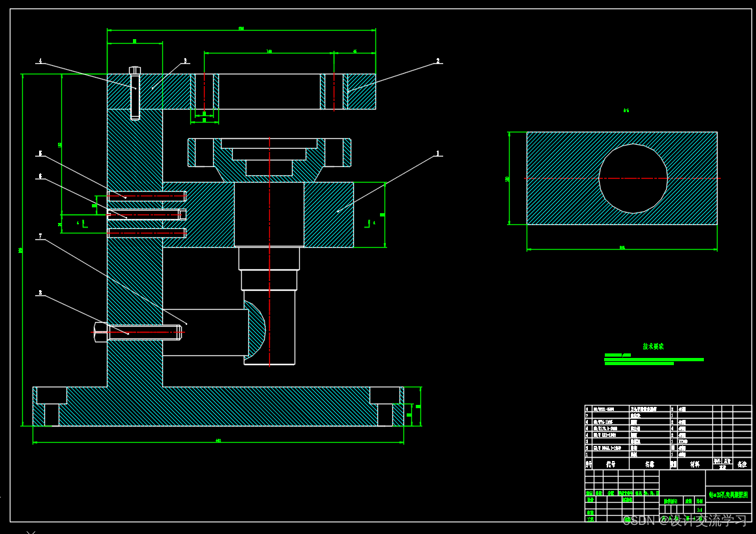Click the 备注 column header in parts list
This screenshot has height=534, width=756.
tap(742, 464)
